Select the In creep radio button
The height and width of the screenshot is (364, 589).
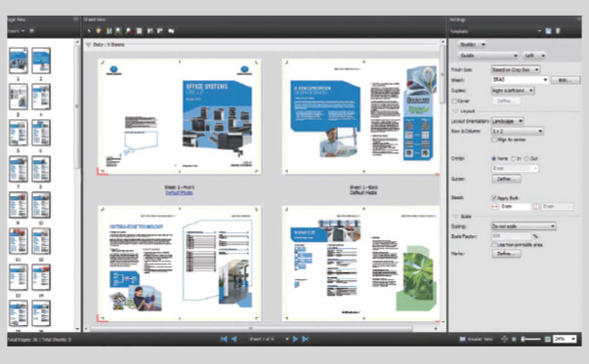(513, 159)
